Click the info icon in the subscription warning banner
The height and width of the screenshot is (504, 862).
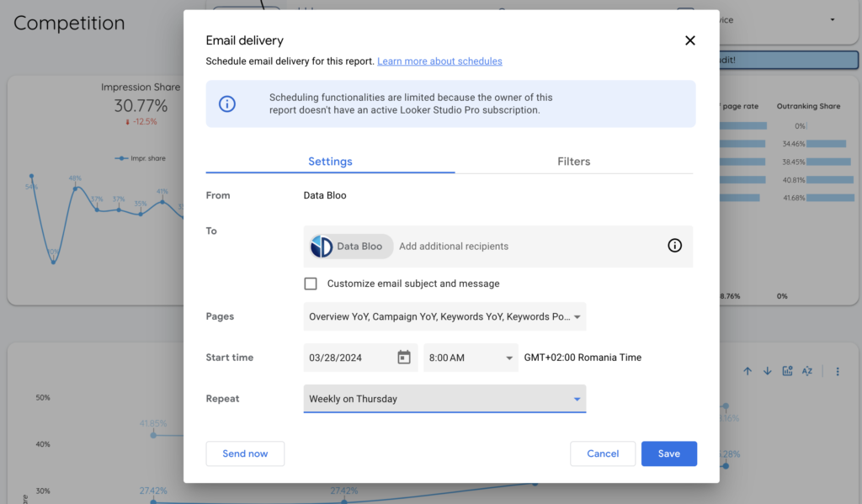point(228,104)
